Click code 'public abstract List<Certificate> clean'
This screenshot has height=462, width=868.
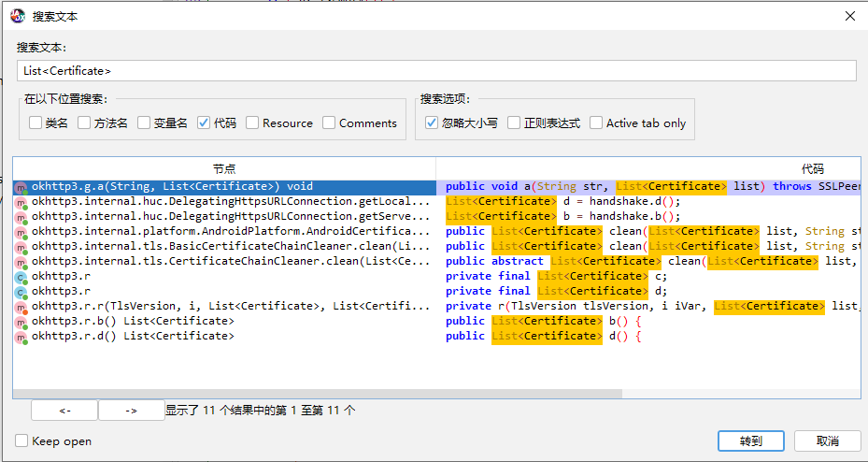coord(573,262)
